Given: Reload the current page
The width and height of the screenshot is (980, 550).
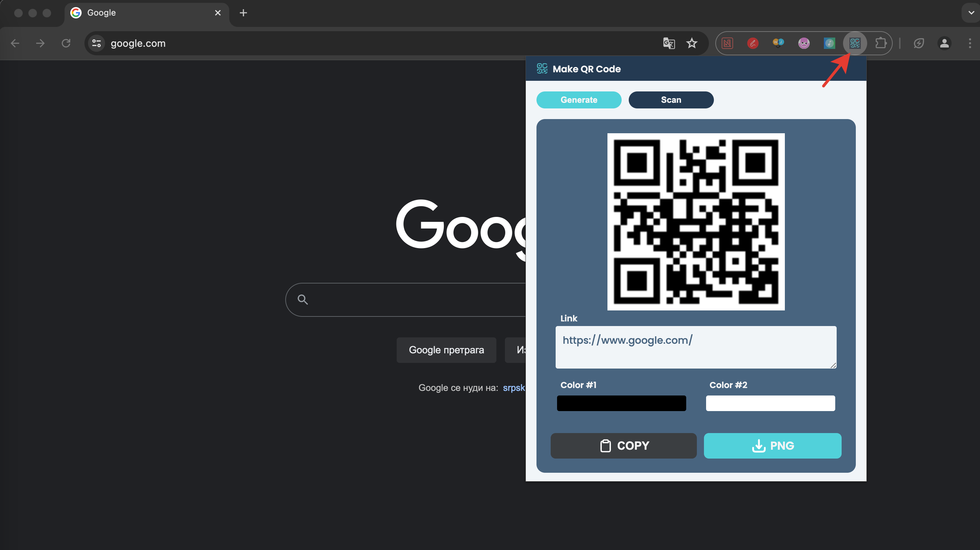Looking at the screenshot, I should coord(66,43).
